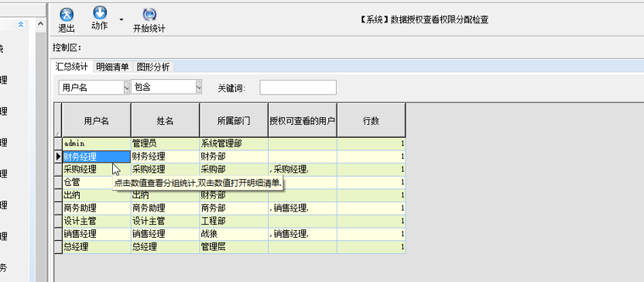Click the 管理层 department cell
644x282 pixels.
tap(234, 246)
